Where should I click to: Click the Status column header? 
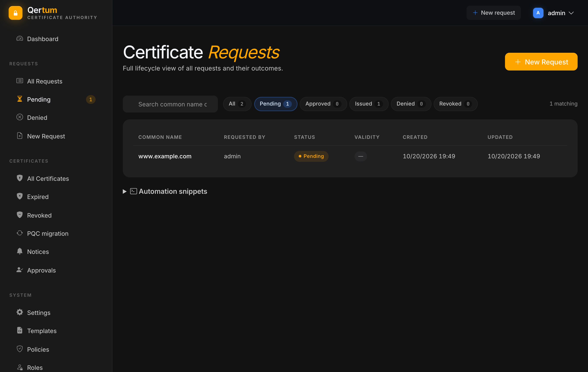click(x=305, y=137)
